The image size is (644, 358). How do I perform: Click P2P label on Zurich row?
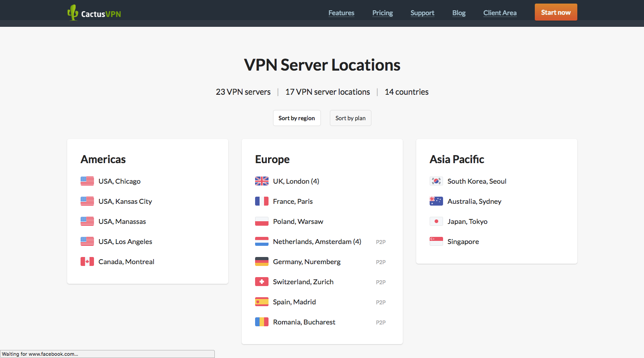[381, 282]
